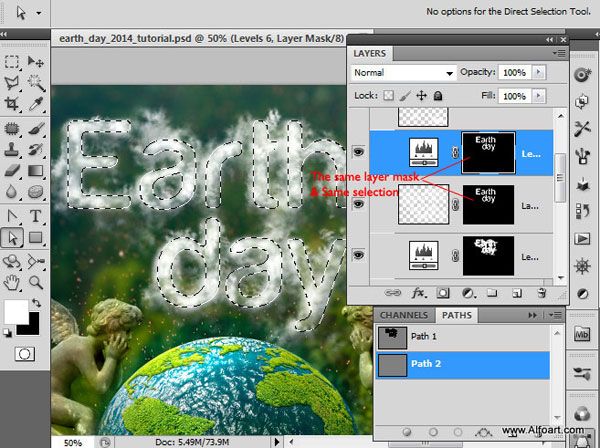The height and width of the screenshot is (448, 600).
Task: Reset default foreground and background colors
Action: 7,333
